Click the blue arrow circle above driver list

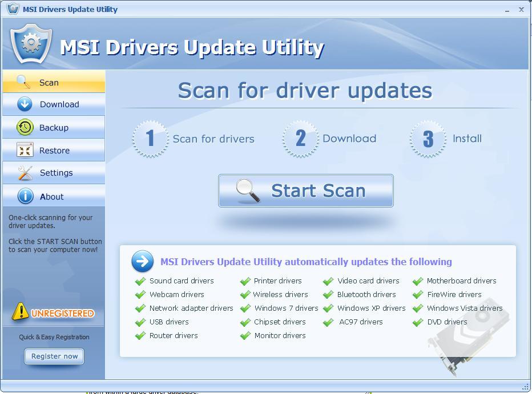point(143,262)
